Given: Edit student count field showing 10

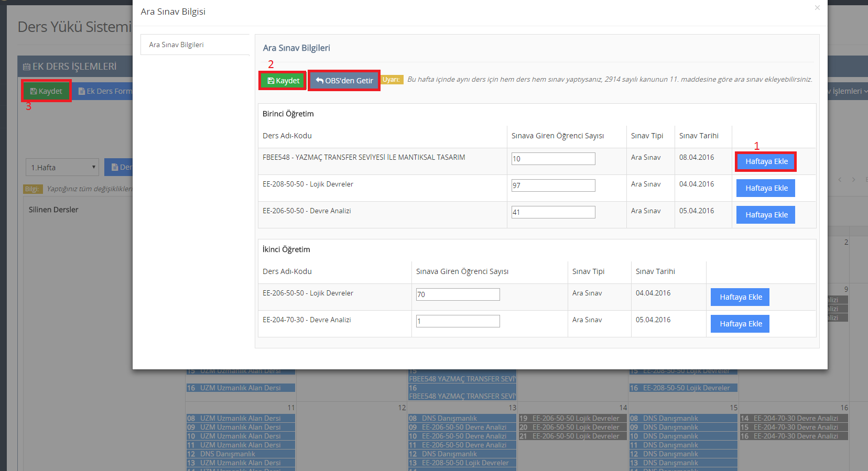Looking at the screenshot, I should point(553,159).
